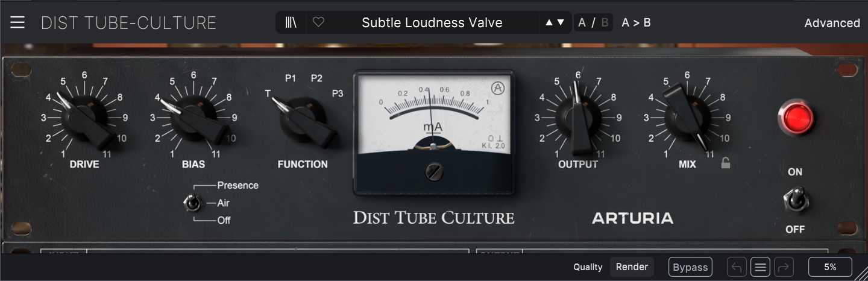Switch to the B state

pos(605,23)
